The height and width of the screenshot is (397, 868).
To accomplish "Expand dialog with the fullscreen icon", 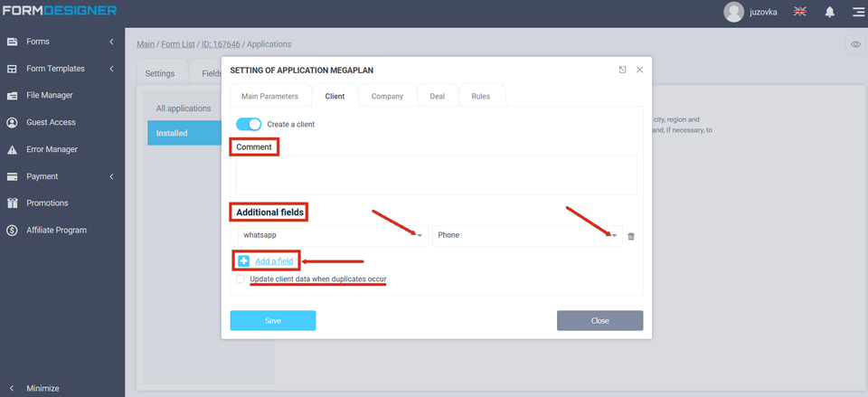I will pos(622,70).
